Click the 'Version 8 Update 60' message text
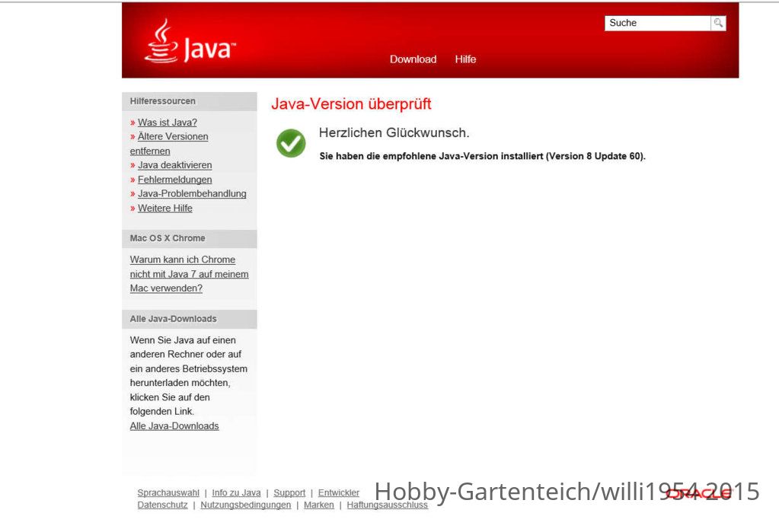 pyautogui.click(x=483, y=156)
